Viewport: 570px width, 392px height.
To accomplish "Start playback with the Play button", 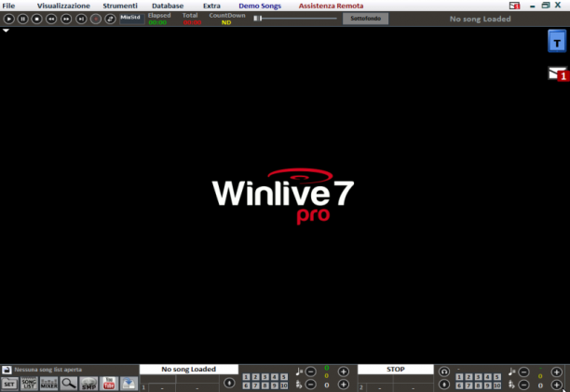I will coord(8,19).
